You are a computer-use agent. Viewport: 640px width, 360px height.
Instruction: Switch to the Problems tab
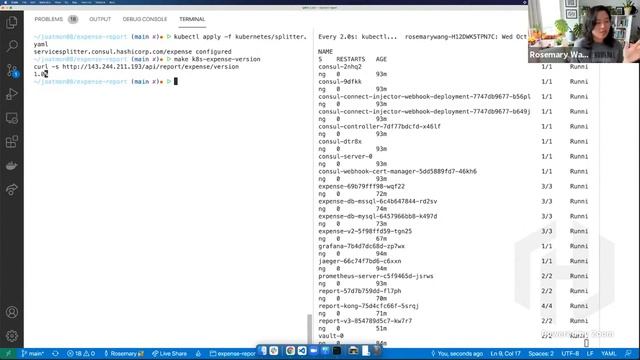pos(49,19)
